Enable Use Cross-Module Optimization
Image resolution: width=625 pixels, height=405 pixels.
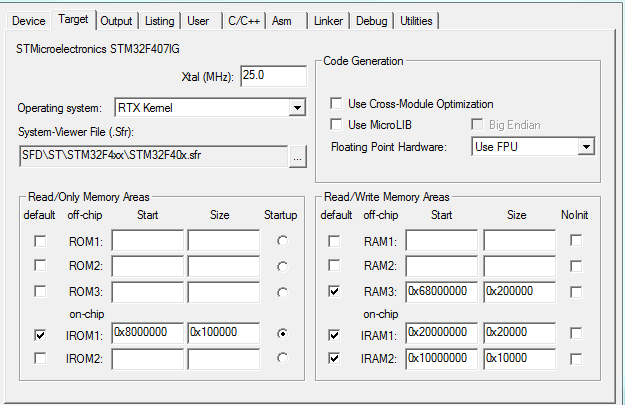336,104
